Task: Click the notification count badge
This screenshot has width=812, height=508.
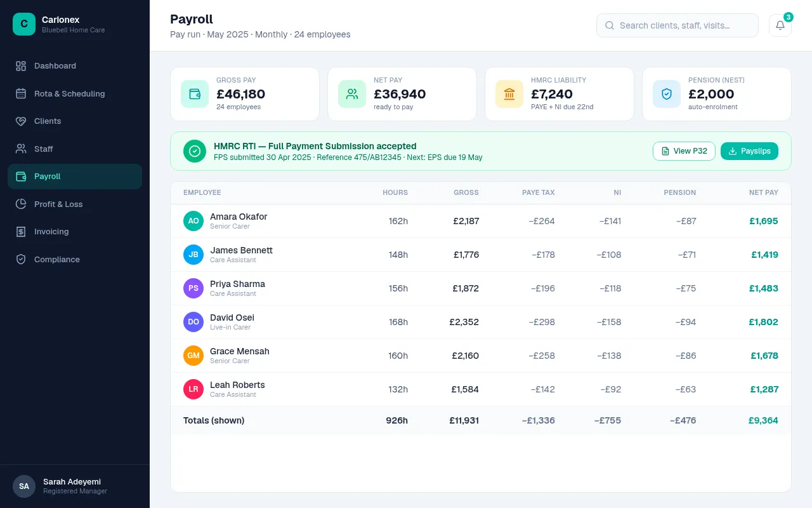Action: [x=789, y=17]
